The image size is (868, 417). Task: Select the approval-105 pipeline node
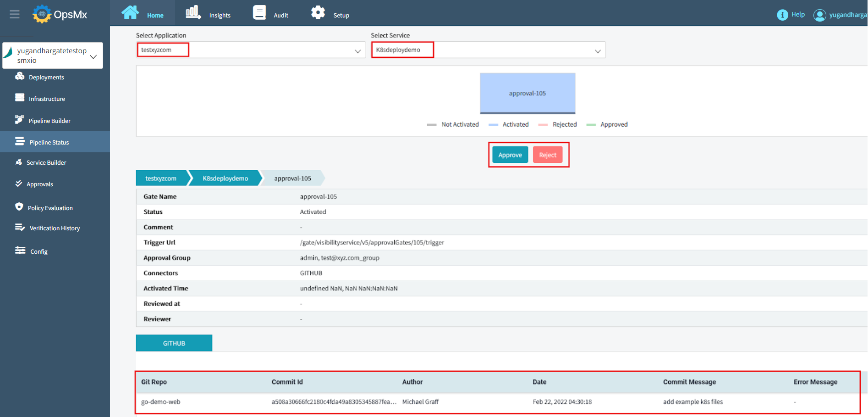point(527,93)
